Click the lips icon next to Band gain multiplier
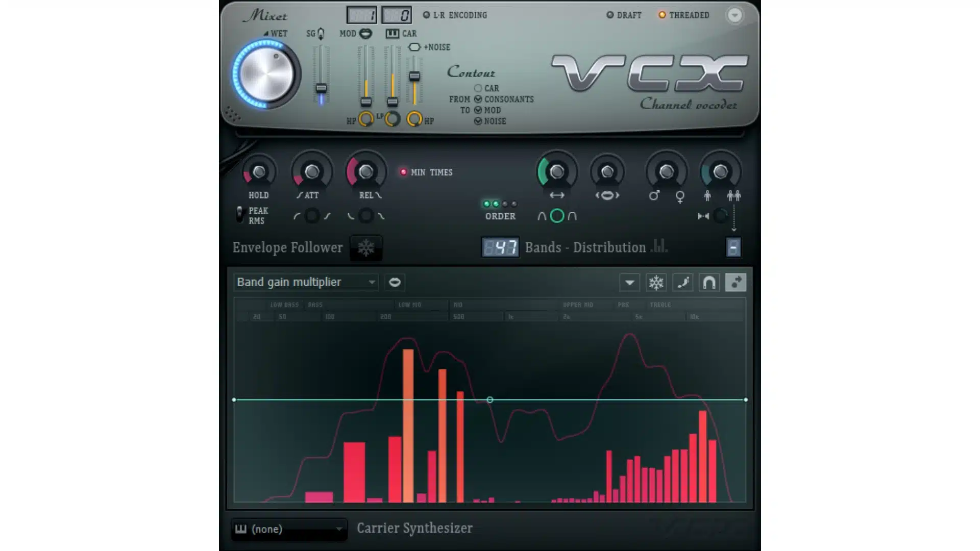980x551 pixels. coord(395,282)
